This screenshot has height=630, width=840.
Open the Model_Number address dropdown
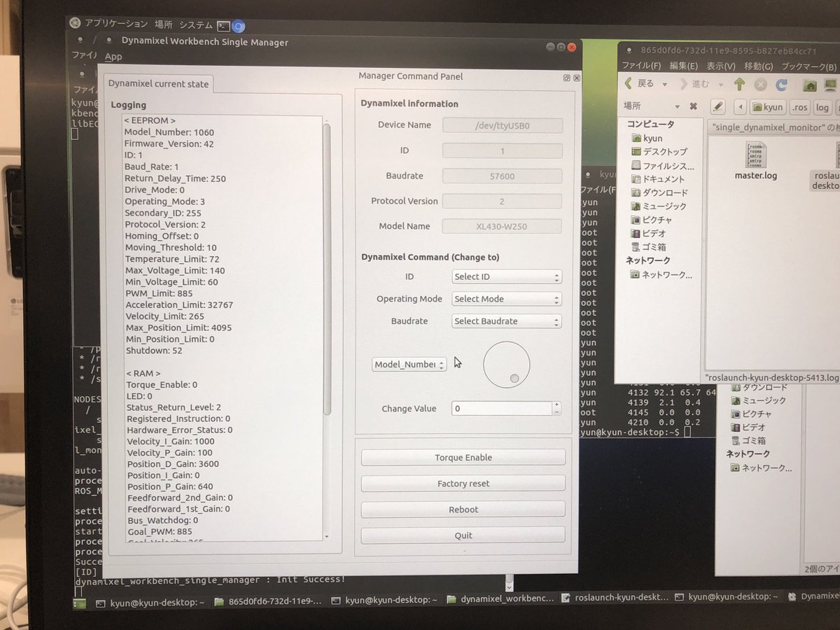click(409, 365)
